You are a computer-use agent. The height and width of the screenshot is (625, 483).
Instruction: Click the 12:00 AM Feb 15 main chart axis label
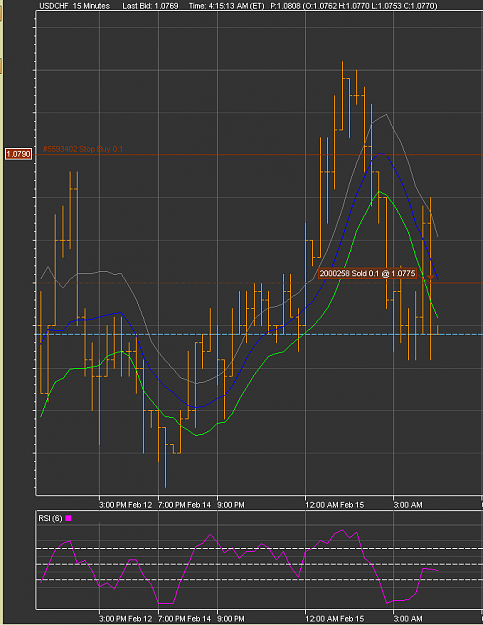point(335,505)
